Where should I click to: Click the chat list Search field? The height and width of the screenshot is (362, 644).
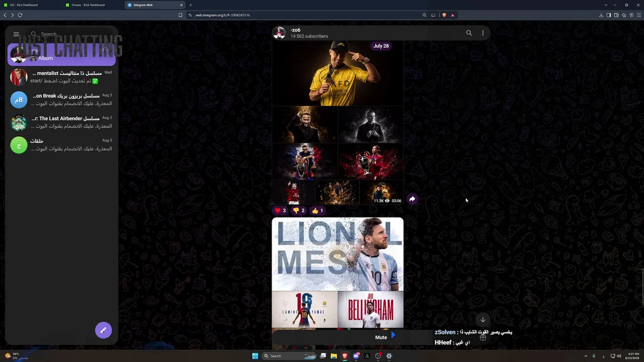[71, 34]
